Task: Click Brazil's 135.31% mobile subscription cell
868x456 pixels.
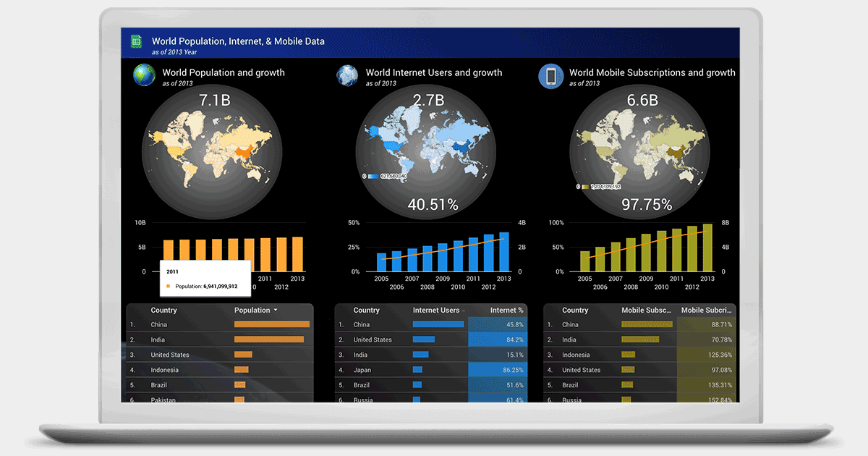Action: pyautogui.click(x=706, y=385)
